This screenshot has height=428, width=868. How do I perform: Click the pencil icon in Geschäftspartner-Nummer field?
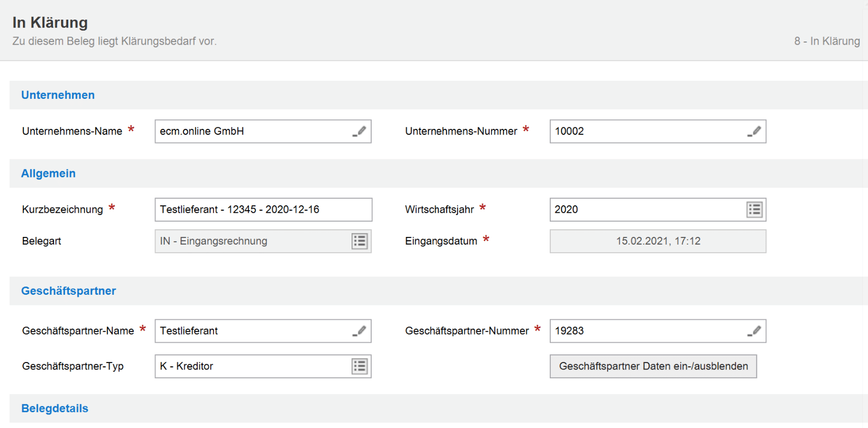coord(754,331)
